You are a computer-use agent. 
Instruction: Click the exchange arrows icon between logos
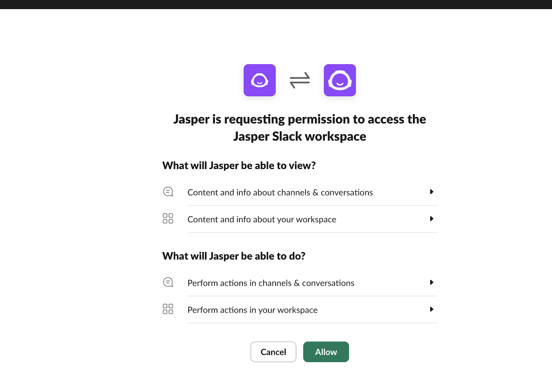point(300,80)
